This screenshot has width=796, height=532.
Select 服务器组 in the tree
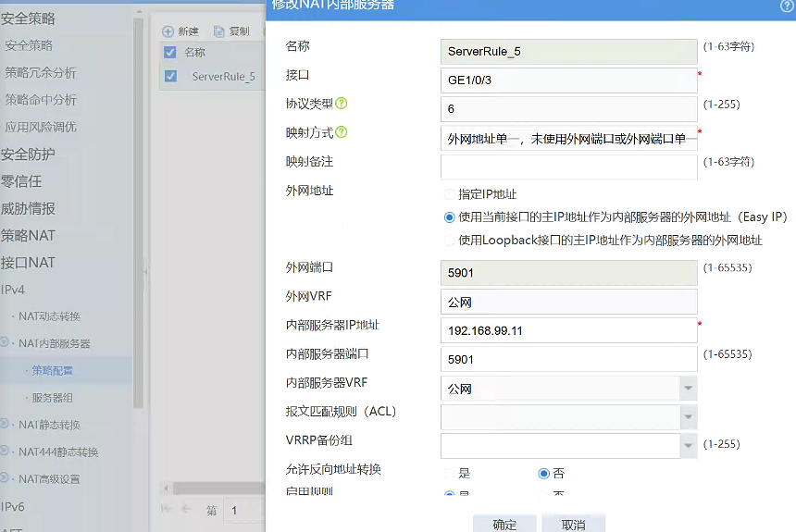(x=52, y=398)
